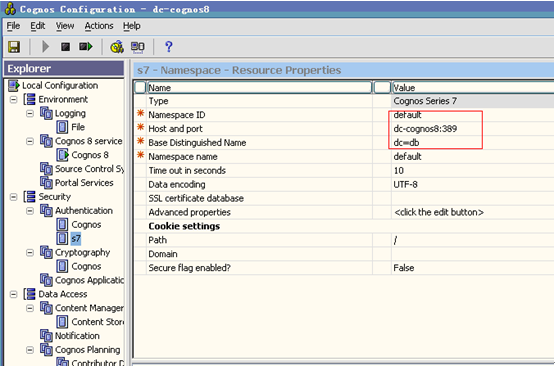555x366 pixels.
Task: Collapse the Environment tree node
Action: tap(13, 99)
